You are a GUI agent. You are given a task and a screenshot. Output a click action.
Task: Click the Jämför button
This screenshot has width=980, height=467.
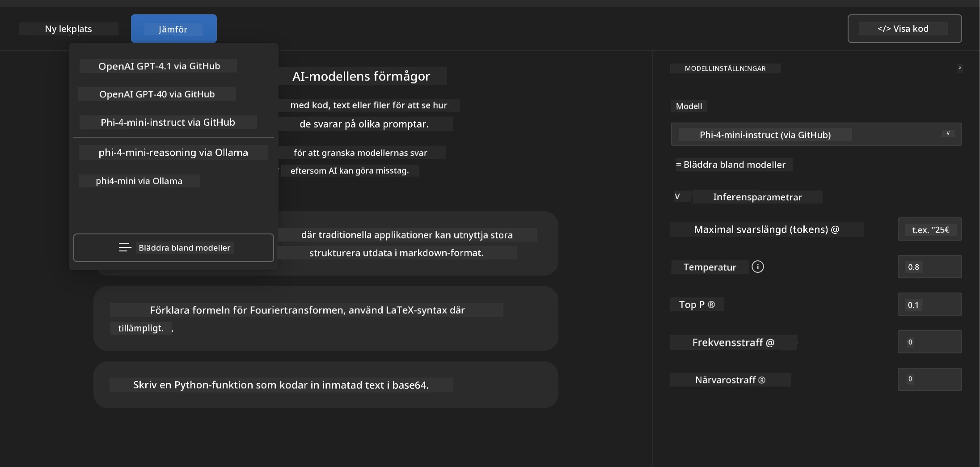click(x=173, y=29)
